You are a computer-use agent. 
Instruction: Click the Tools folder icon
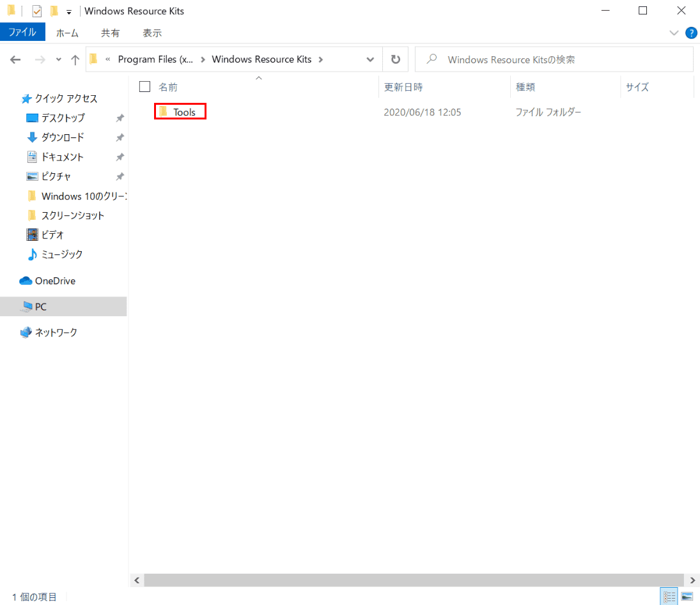pyautogui.click(x=164, y=112)
